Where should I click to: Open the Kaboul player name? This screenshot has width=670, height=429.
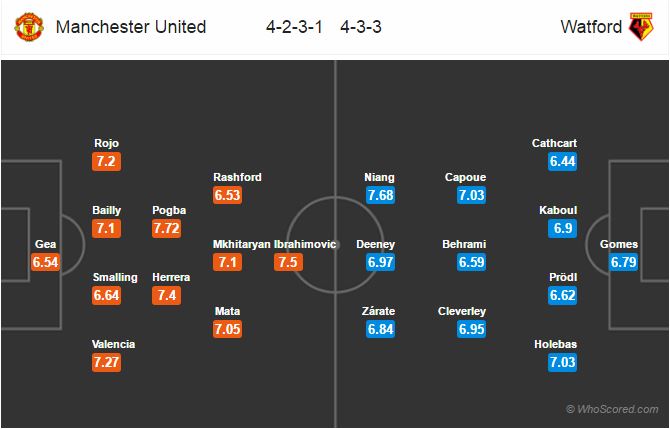coord(558,210)
